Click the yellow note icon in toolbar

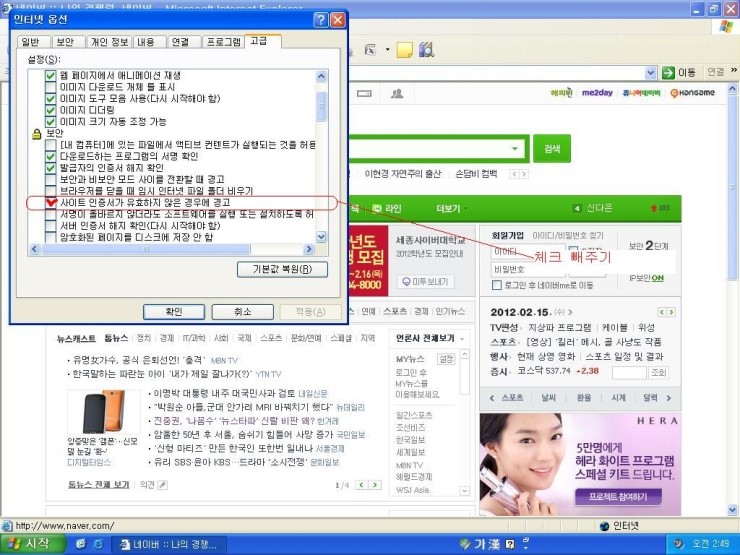(x=404, y=50)
